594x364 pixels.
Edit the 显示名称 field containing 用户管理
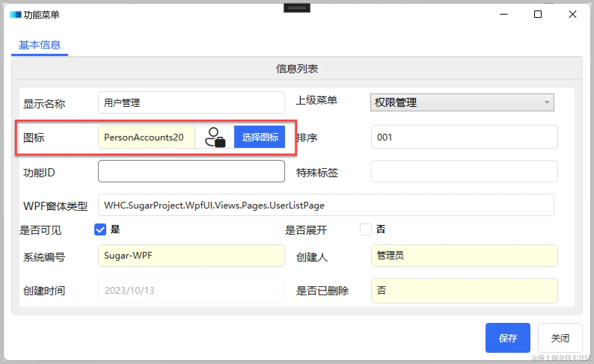click(x=191, y=102)
